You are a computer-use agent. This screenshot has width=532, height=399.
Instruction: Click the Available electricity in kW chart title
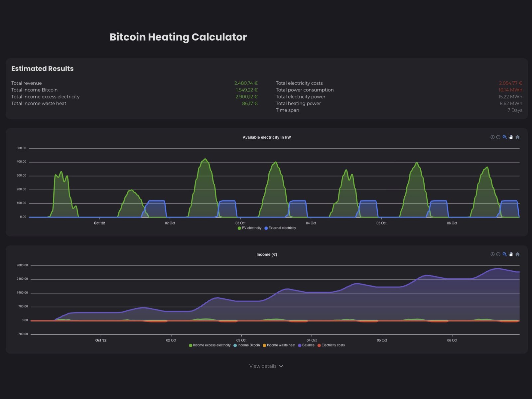coord(267,137)
